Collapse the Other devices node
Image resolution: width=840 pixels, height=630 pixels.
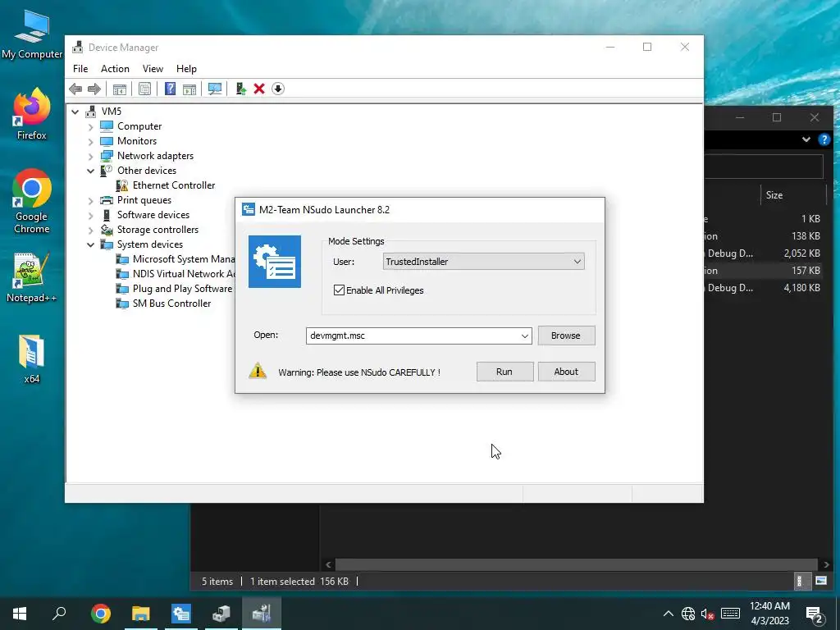click(x=90, y=171)
